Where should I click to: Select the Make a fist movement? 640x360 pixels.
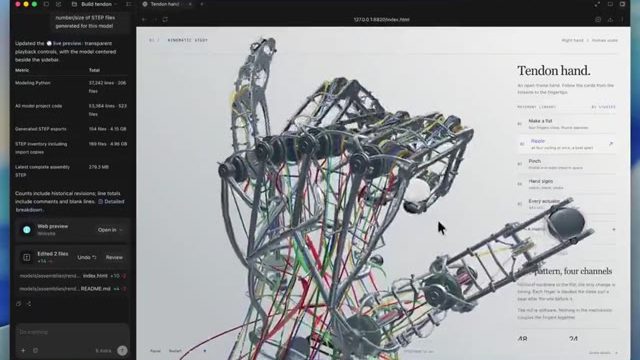pyautogui.click(x=567, y=124)
